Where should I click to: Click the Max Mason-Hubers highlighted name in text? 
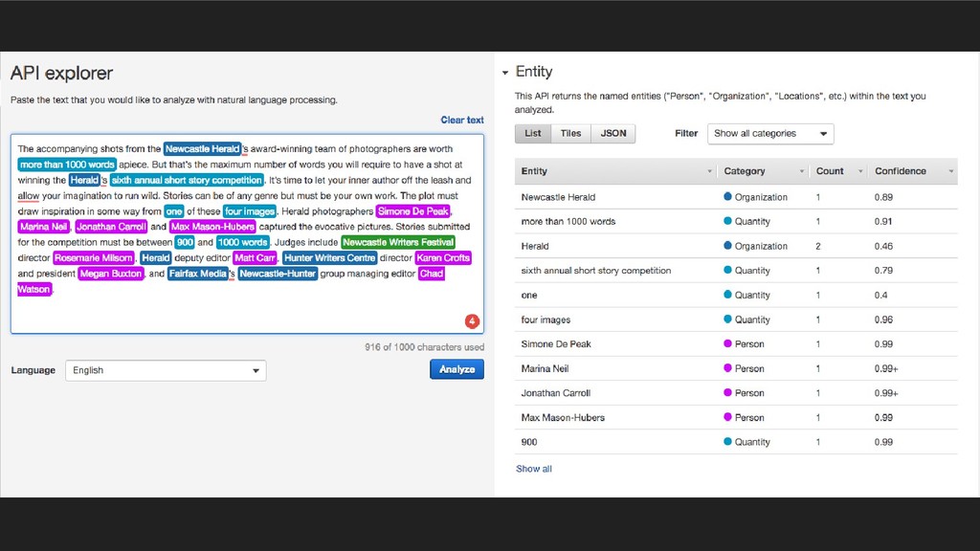[212, 227]
